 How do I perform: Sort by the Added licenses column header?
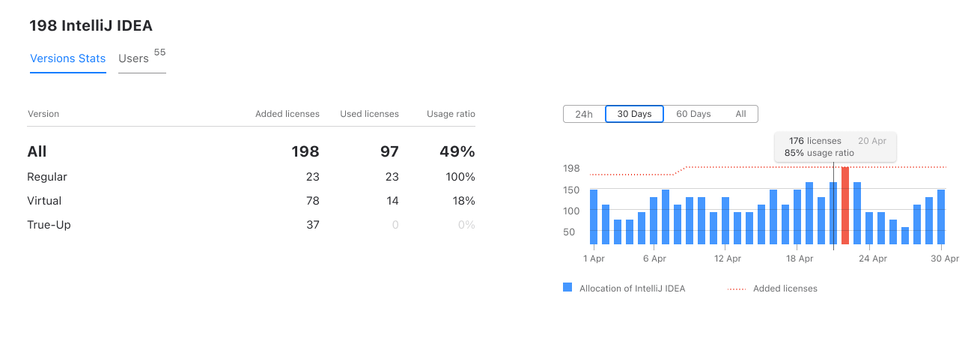pos(287,114)
